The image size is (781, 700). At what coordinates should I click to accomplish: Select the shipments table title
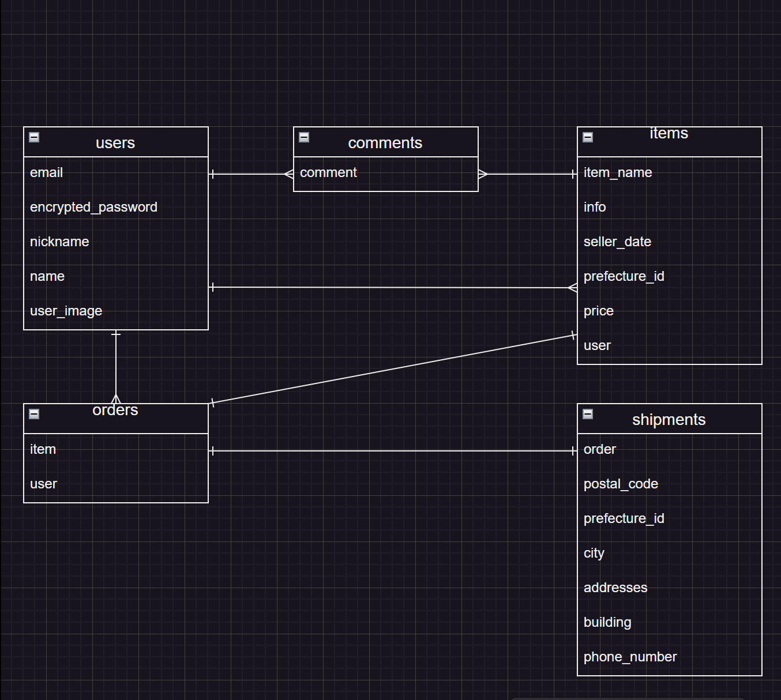[x=669, y=419]
